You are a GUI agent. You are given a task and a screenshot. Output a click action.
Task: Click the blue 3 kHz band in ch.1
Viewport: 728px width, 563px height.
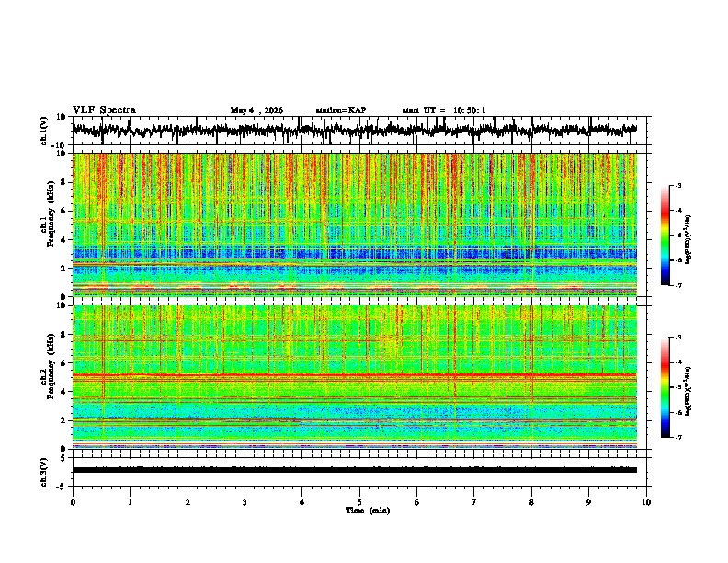[x=355, y=253]
